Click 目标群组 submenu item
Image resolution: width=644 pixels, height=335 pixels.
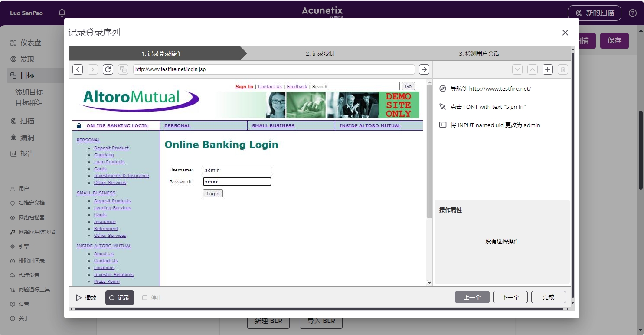click(x=29, y=103)
